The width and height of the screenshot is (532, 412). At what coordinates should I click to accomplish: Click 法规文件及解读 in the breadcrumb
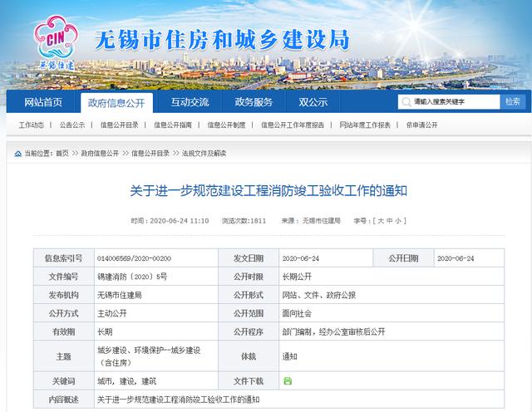pos(204,154)
